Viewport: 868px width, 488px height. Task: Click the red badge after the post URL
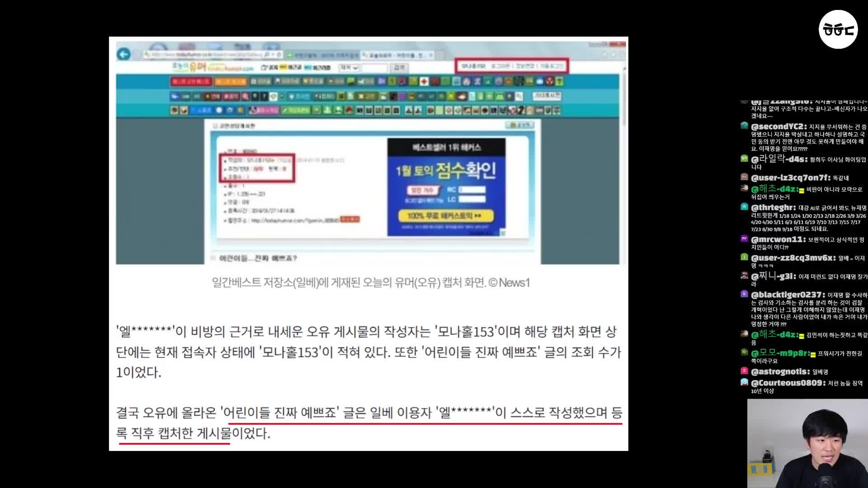pyautogui.click(x=350, y=219)
